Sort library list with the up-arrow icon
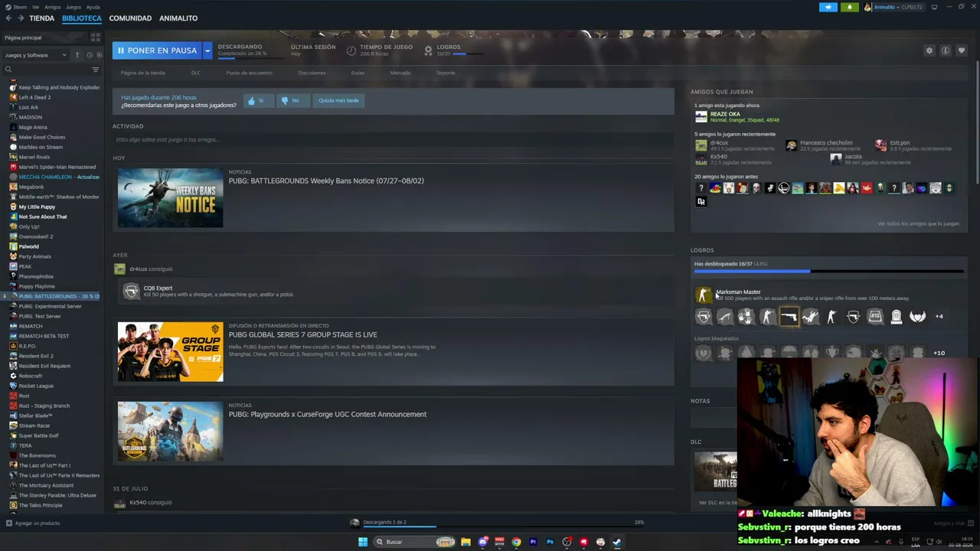Image resolution: width=980 pixels, height=551 pixels. 77,55
